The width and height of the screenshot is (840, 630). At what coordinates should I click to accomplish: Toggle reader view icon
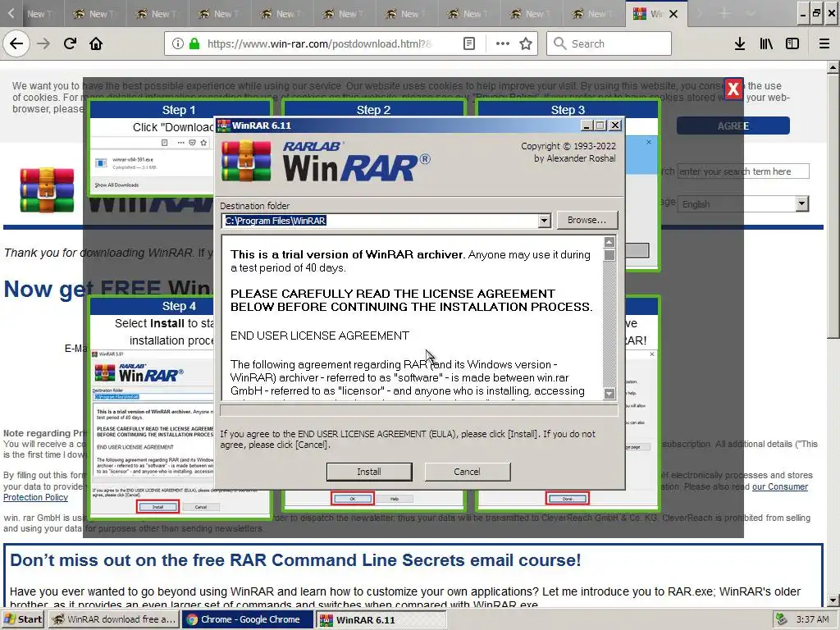tap(468, 44)
